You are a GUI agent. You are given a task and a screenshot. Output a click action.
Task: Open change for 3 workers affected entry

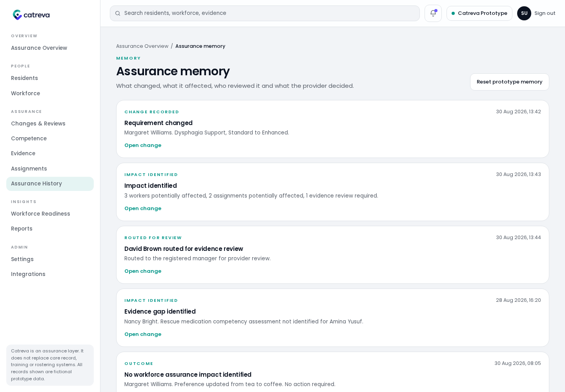click(x=143, y=209)
